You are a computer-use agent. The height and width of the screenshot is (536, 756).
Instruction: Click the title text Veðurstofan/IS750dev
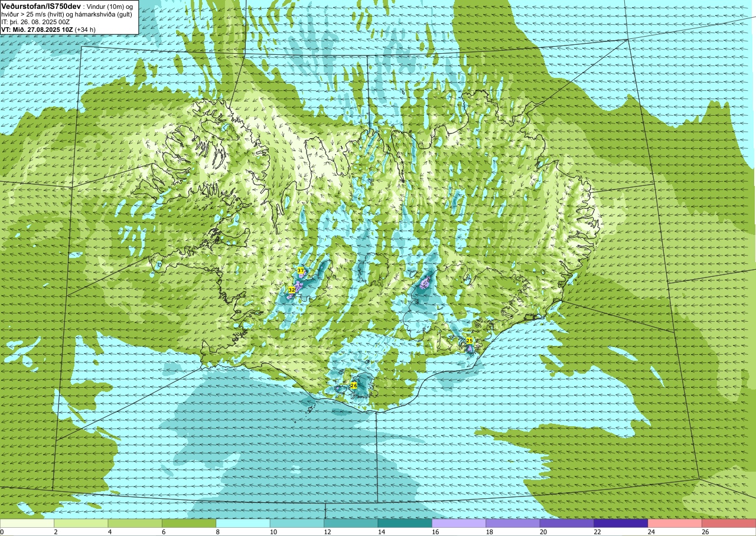point(41,6)
